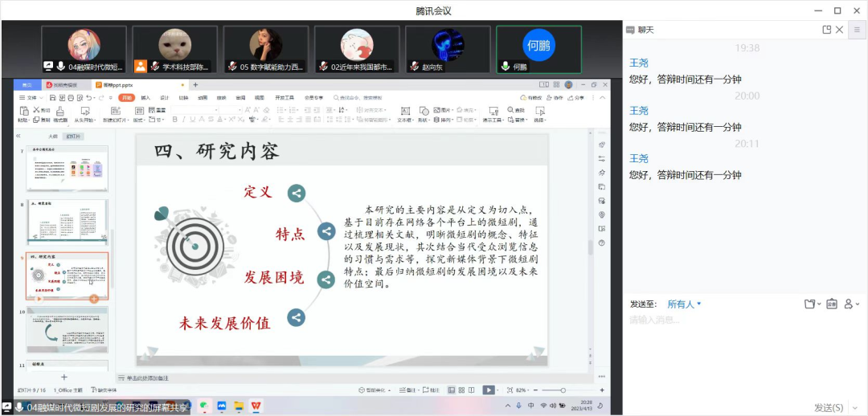Start slideshow from the status bar
This screenshot has height=416, width=868.
click(x=487, y=390)
